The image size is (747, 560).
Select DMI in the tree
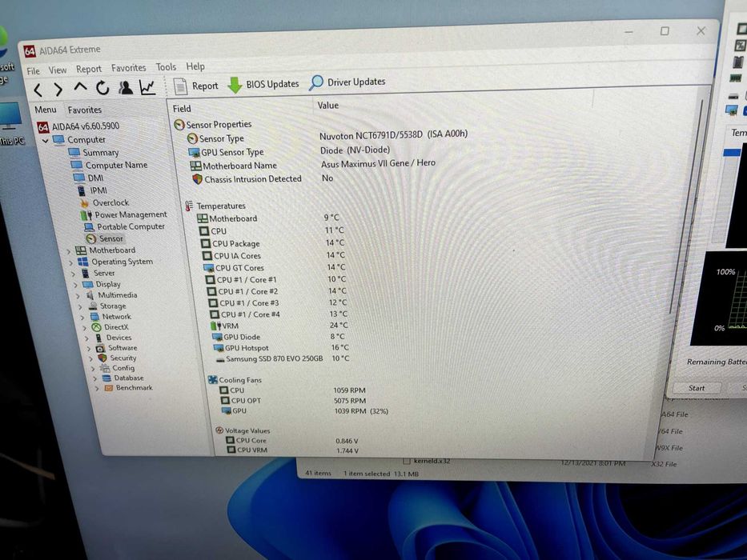pos(89,178)
